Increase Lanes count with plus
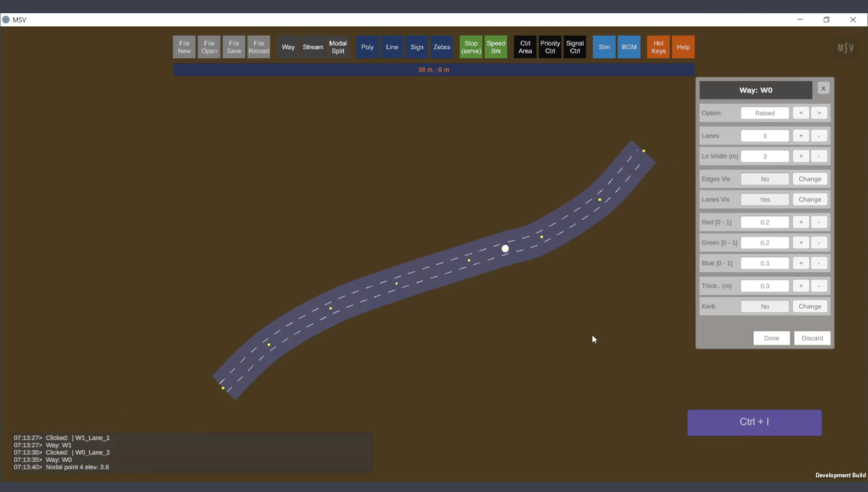Image resolution: width=868 pixels, height=492 pixels. (x=801, y=136)
